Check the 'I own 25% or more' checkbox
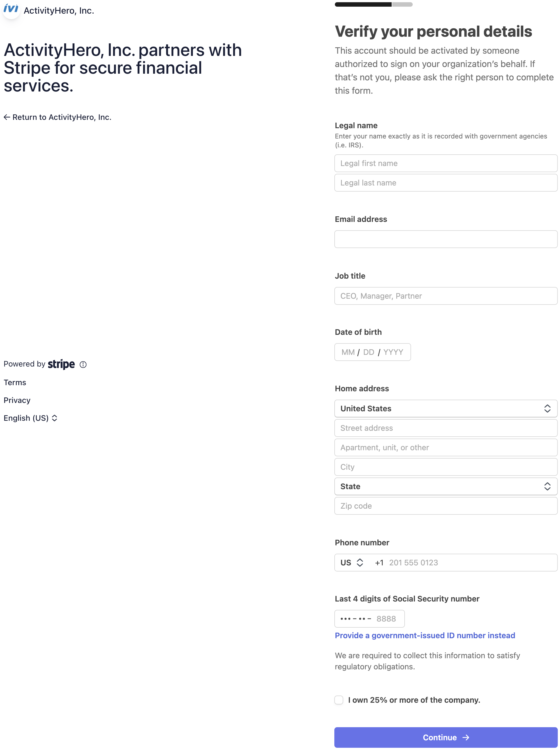 pos(339,700)
